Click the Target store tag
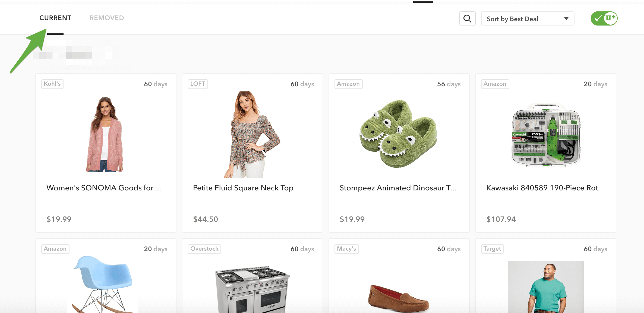Viewport: 644px width, 313px height. pyautogui.click(x=492, y=249)
